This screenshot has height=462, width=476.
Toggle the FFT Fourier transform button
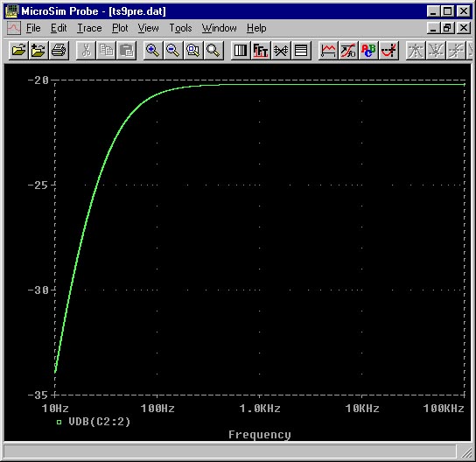click(261, 51)
